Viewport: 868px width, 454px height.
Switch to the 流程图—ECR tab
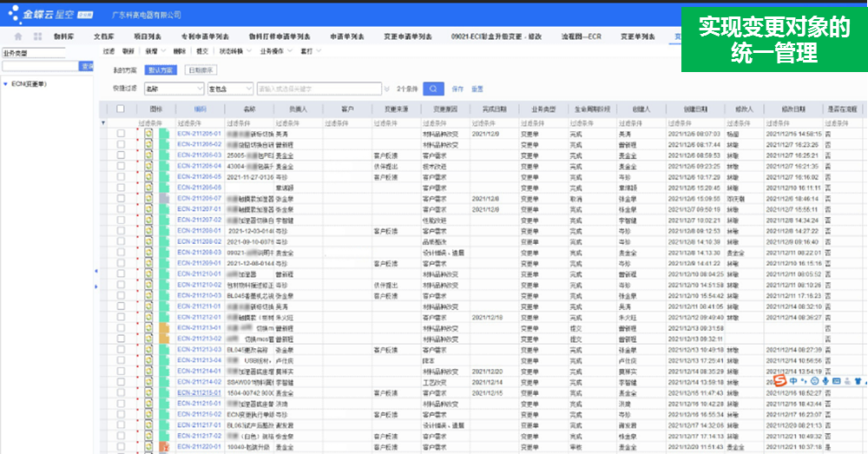[x=582, y=36]
